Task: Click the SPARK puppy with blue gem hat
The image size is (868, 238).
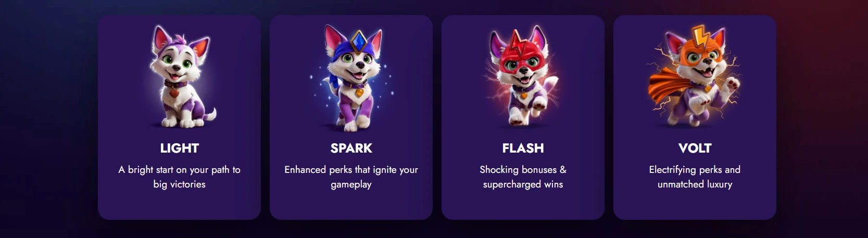Action: coord(351,77)
